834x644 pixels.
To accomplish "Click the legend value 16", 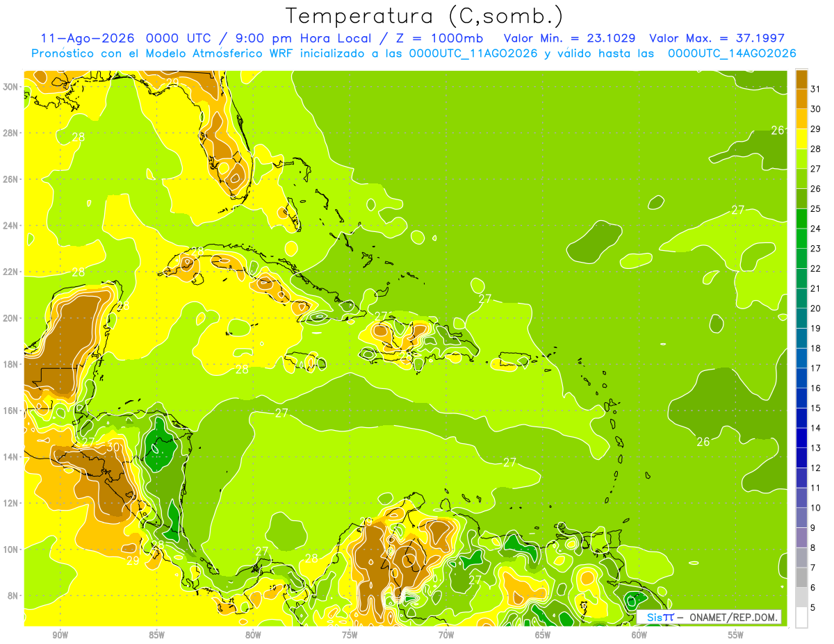I will [816, 388].
